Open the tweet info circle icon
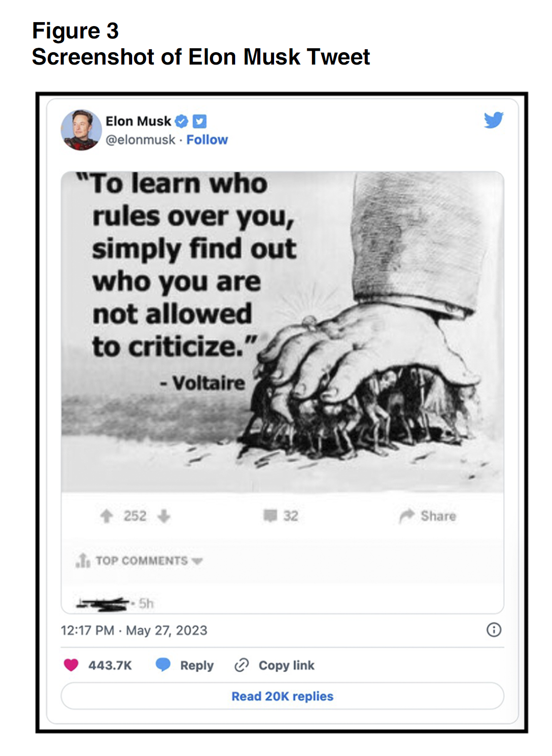This screenshot has height=756, width=552. point(493,630)
